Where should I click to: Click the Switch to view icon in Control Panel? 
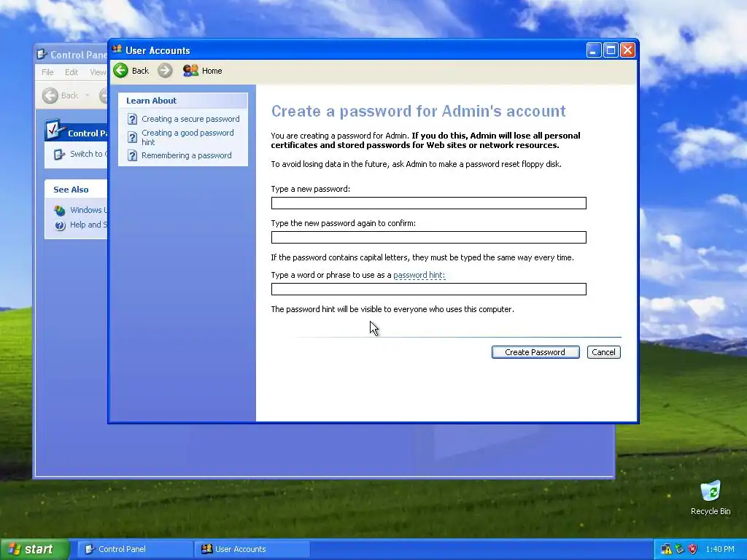click(59, 155)
